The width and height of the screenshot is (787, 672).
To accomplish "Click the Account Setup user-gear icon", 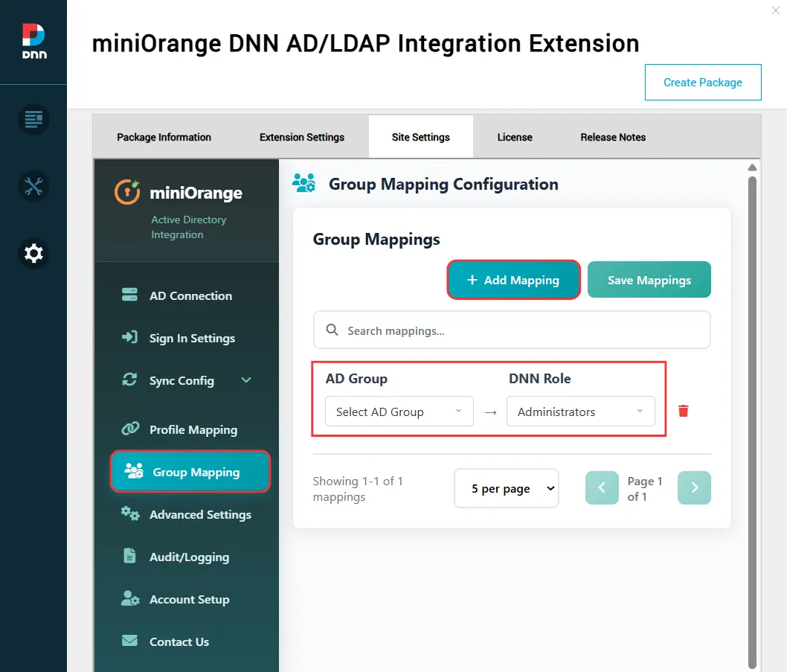I will (x=130, y=598).
